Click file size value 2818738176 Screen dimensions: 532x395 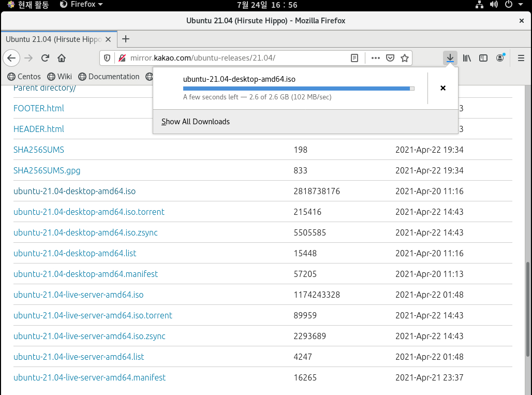tap(317, 191)
